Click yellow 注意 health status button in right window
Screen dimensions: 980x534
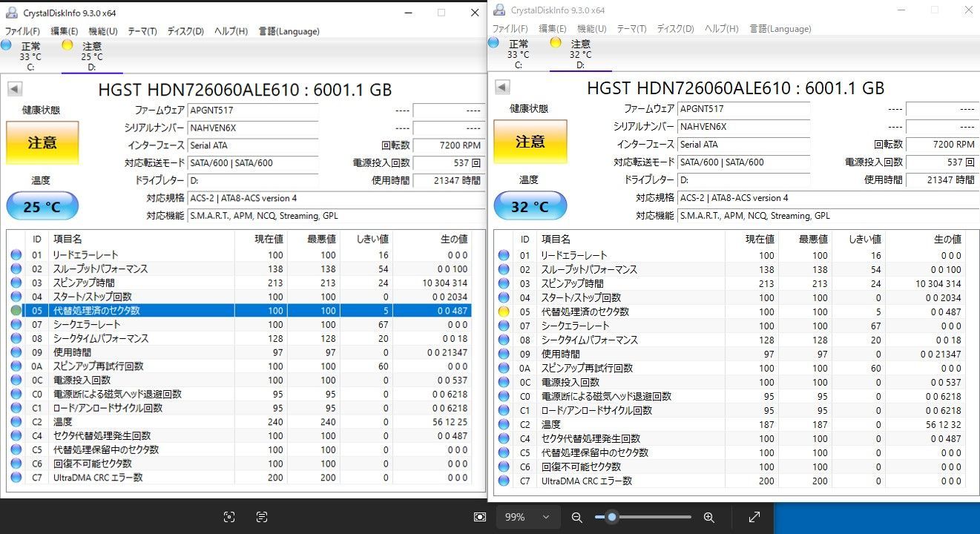(x=530, y=141)
